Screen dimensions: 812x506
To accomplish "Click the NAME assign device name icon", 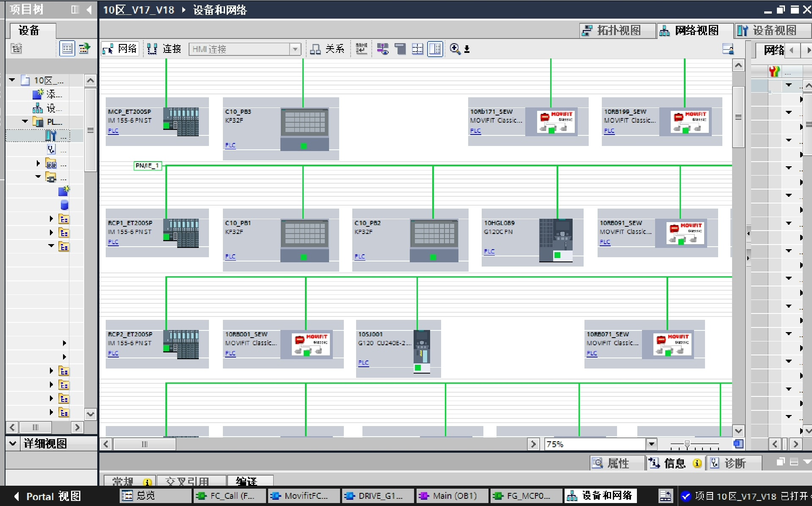I will tap(361, 49).
